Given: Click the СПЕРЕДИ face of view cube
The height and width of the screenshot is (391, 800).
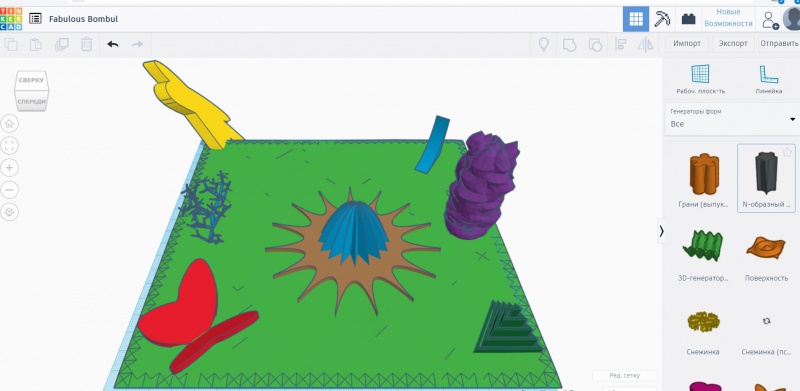Looking at the screenshot, I should tap(32, 101).
